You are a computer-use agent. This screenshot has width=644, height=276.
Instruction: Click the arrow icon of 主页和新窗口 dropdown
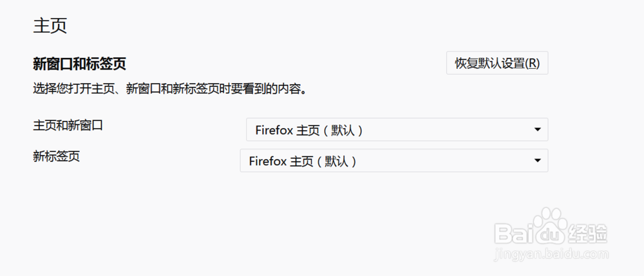(x=537, y=130)
